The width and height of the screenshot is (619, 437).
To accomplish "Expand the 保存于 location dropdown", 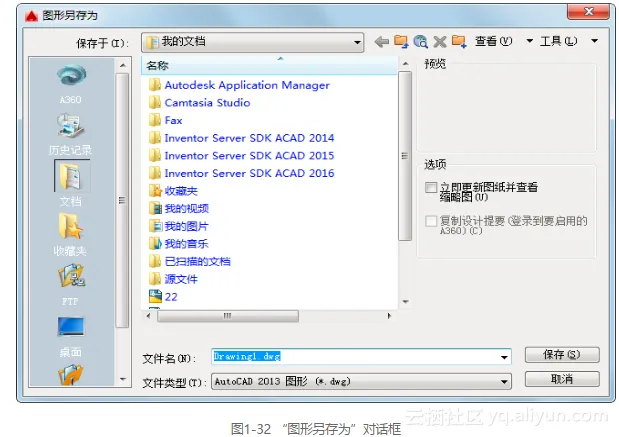I will click(x=357, y=42).
